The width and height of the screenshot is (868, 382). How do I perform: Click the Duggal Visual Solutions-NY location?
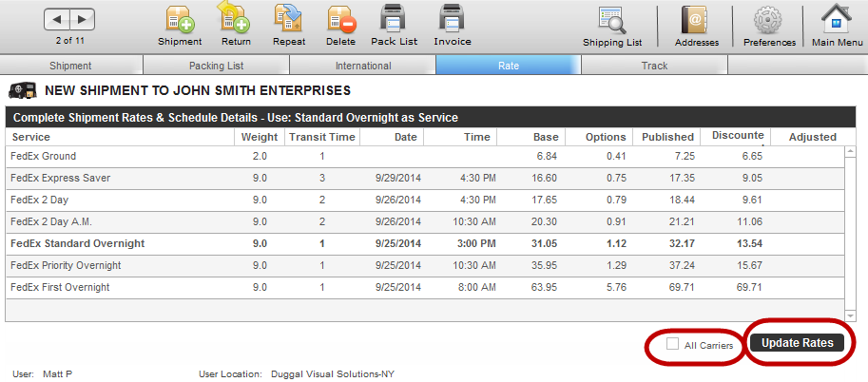click(x=333, y=374)
